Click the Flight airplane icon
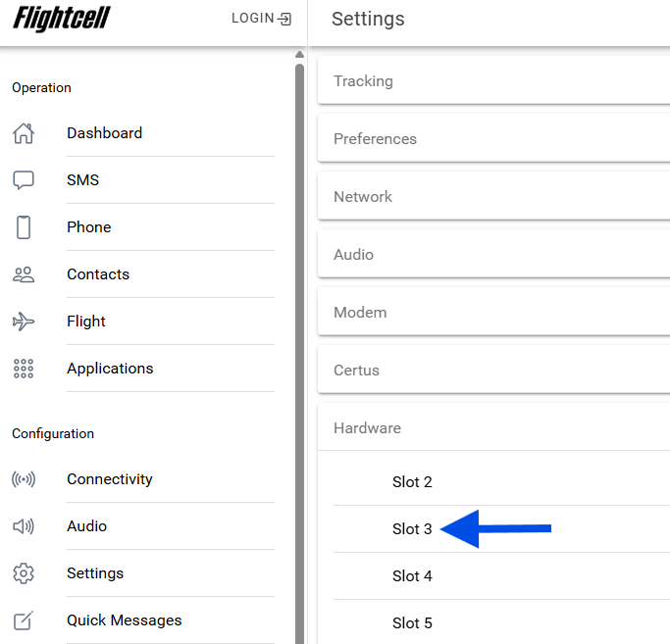 pyautogui.click(x=24, y=322)
